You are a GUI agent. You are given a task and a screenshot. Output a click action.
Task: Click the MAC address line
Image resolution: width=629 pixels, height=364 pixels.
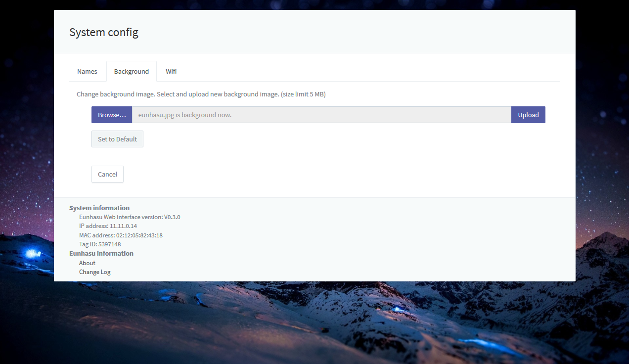point(121,235)
